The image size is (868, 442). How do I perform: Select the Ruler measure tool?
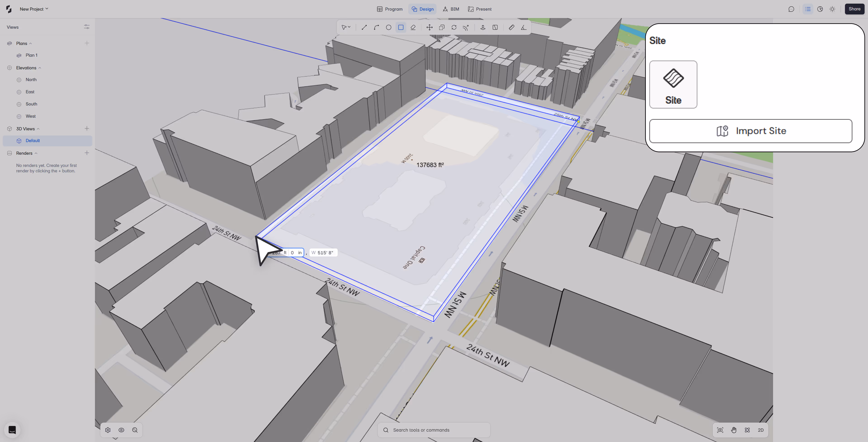tap(512, 28)
